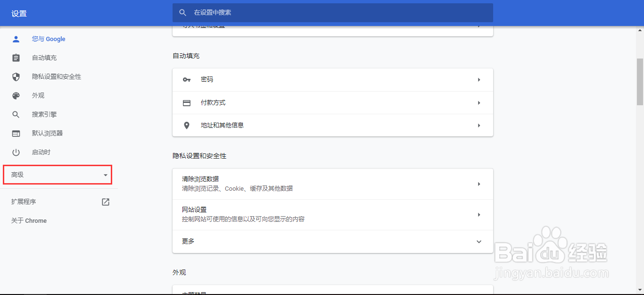644x295 pixels.
Task: Open the 扩展程序 external link icon
Action: 105,202
